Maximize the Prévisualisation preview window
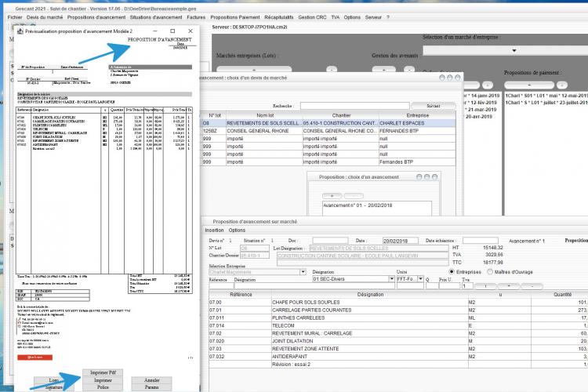This screenshot has height=392, width=588. [172, 31]
